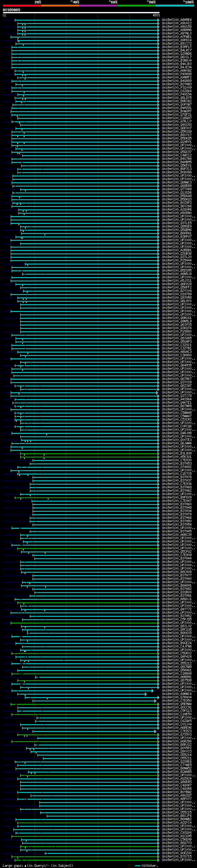
Task: Select the UniRef100_A9NMF2 label
Action: click(x=177, y=78)
